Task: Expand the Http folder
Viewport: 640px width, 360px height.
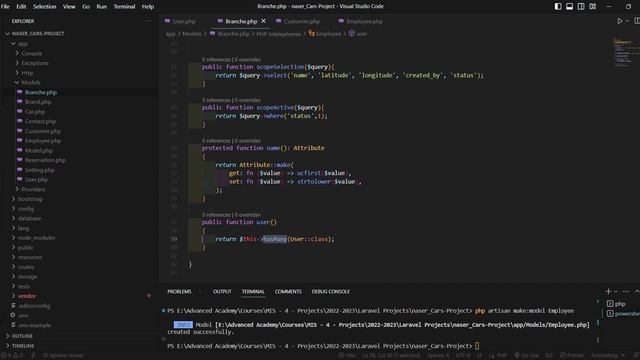Action: [x=17, y=73]
